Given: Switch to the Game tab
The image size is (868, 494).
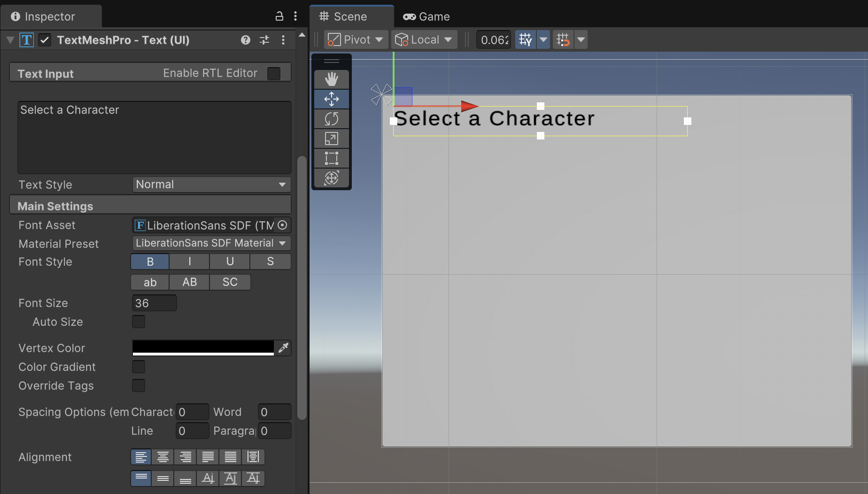Looking at the screenshot, I should pos(426,16).
